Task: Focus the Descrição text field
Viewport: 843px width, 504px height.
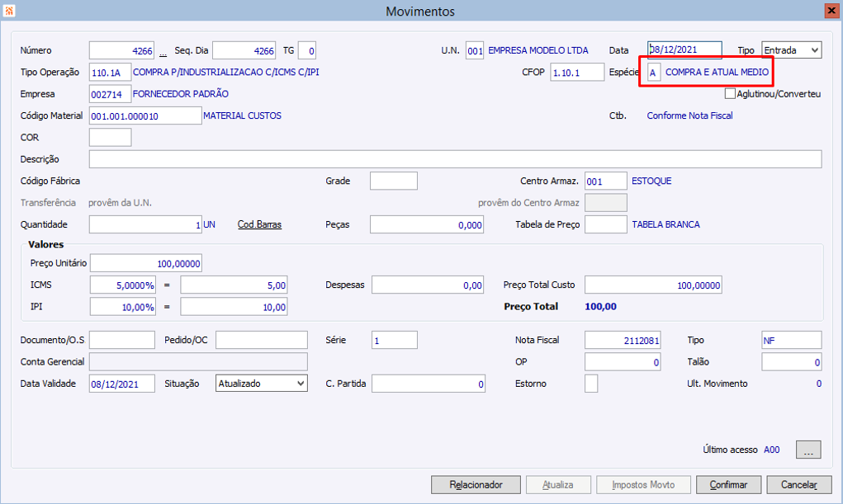Action: pos(456,159)
